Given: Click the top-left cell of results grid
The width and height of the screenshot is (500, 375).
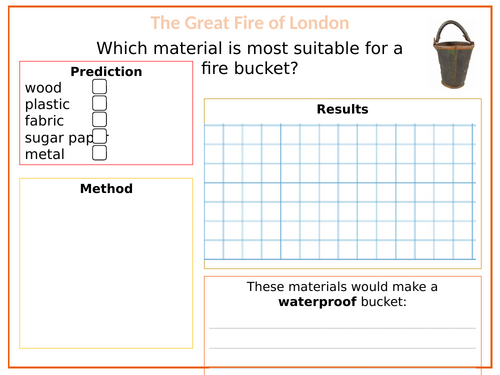Looking at the screenshot, I should point(214,135).
